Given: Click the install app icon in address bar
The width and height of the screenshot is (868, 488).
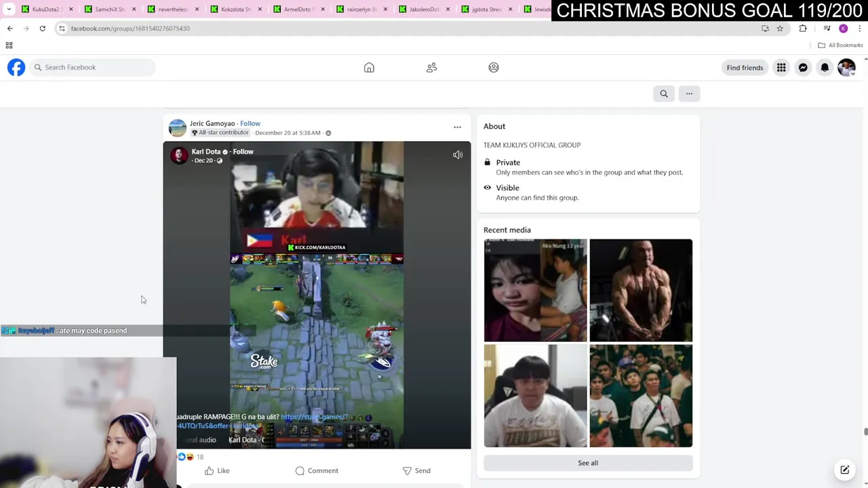Looking at the screenshot, I should pos(765,28).
